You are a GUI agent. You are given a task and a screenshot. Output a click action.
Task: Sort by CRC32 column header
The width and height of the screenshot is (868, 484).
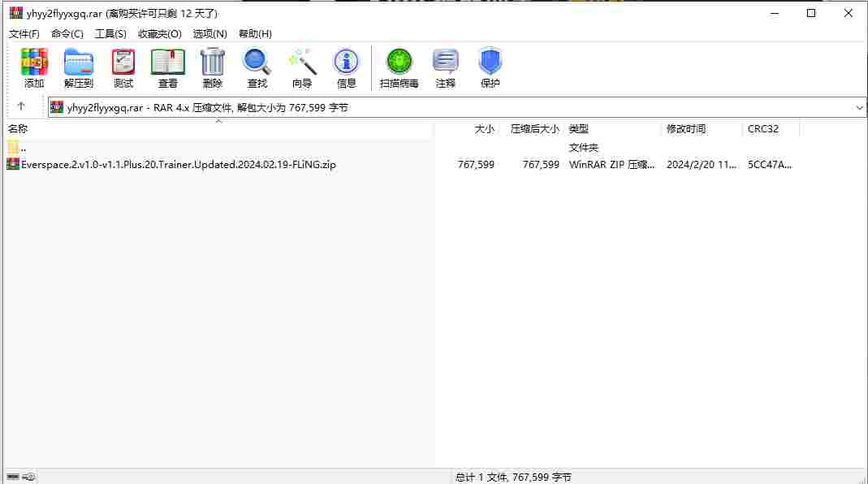pos(762,129)
